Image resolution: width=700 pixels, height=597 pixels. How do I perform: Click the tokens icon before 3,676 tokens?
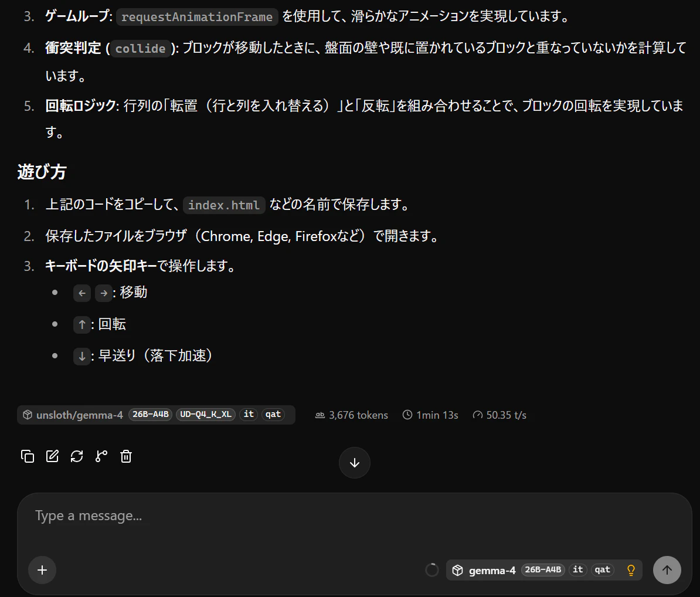pos(320,415)
